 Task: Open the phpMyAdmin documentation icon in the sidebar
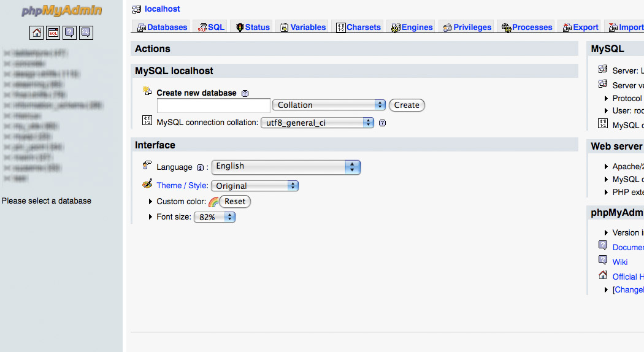[x=69, y=33]
